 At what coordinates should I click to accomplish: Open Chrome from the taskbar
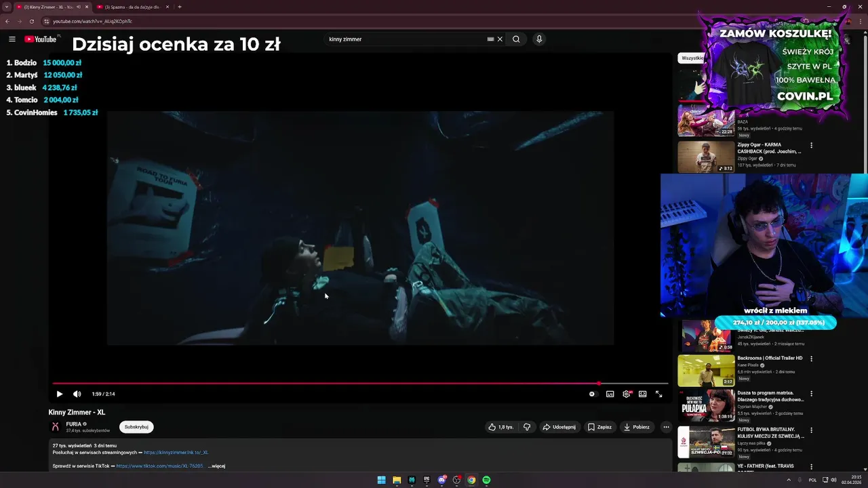471,480
